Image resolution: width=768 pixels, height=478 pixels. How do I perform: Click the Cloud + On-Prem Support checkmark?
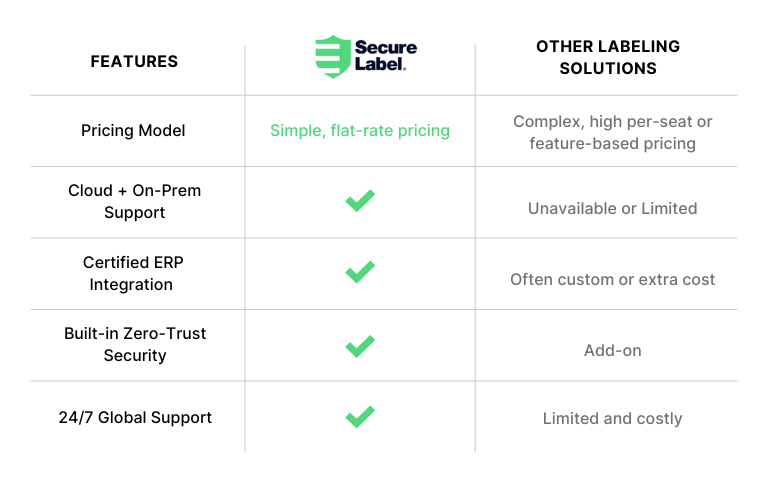point(360,201)
